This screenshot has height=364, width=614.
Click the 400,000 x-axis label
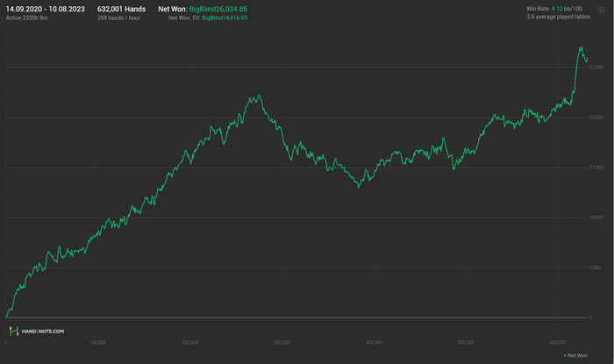coord(374,342)
